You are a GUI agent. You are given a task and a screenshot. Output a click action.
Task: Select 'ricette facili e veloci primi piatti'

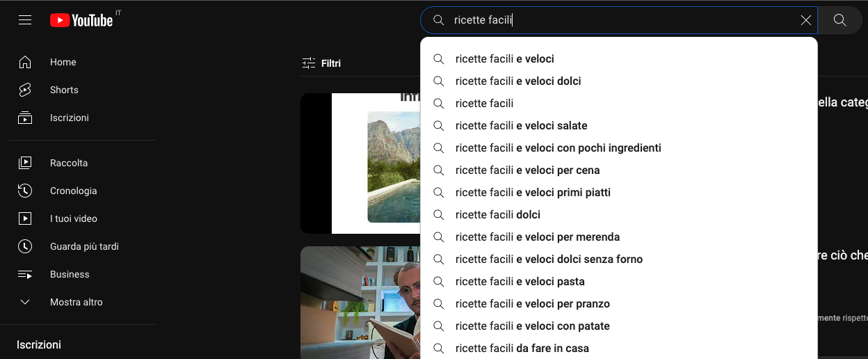click(x=619, y=193)
